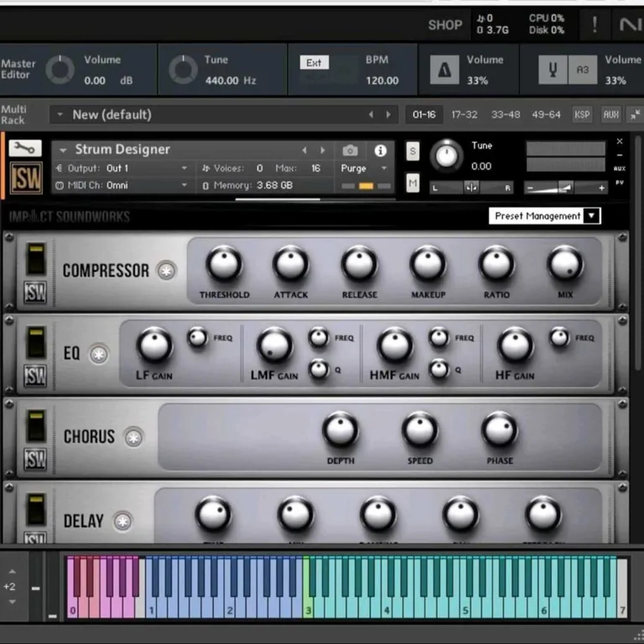The height and width of the screenshot is (644, 644).
Task: Click the instrument volume plus button
Action: coord(602,188)
